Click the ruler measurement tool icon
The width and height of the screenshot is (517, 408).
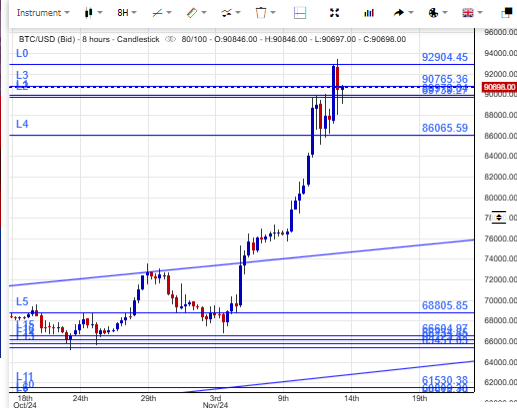(192, 13)
